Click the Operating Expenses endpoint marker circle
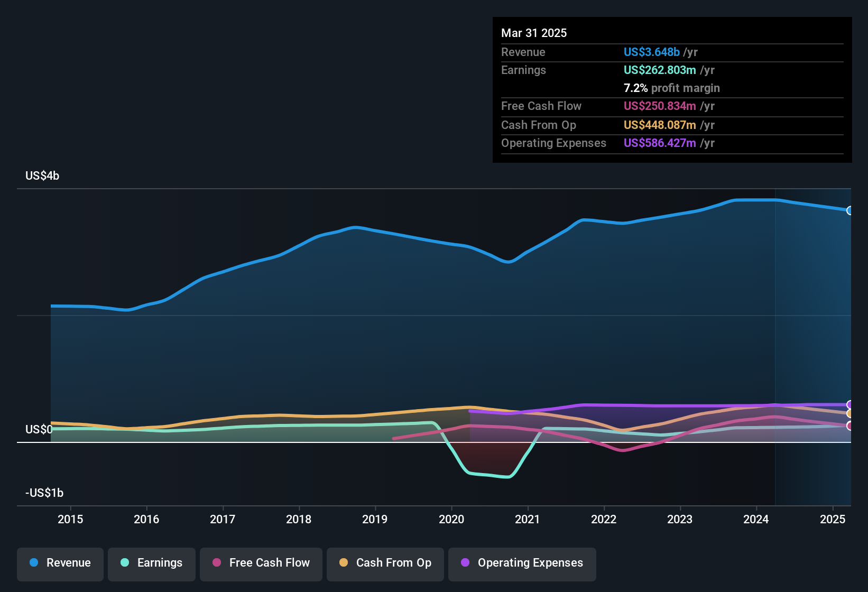Screen dimensions: 868x592 click(850, 403)
